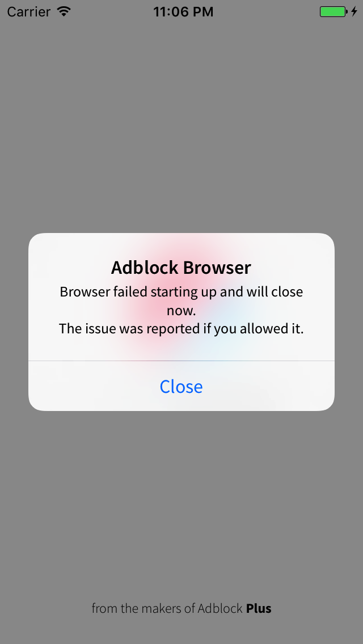
Task: Tap the Carrier label in status bar
Action: (x=28, y=12)
